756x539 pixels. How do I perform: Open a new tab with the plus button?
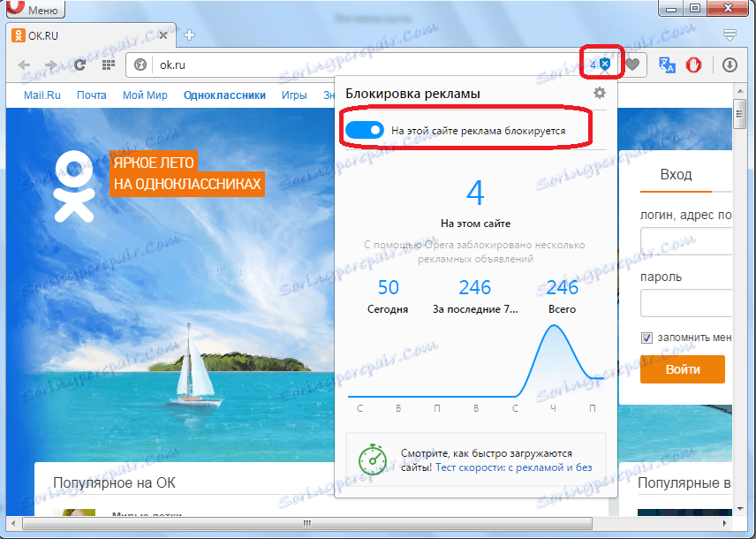(x=190, y=34)
